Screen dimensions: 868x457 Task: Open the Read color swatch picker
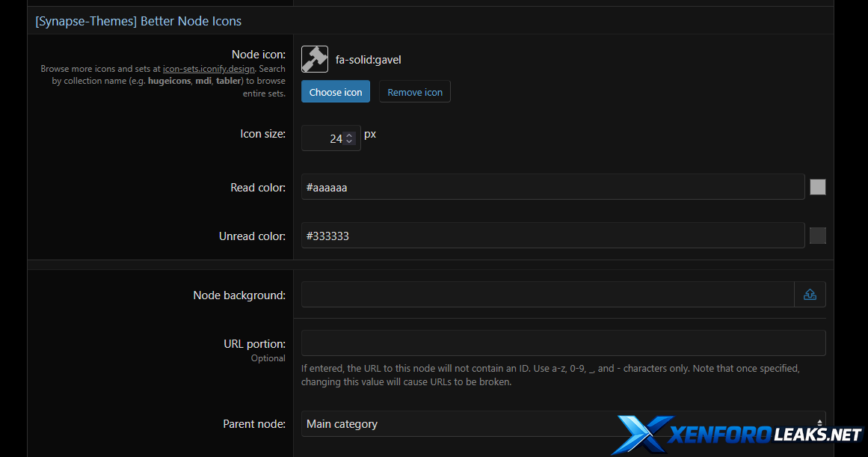pyautogui.click(x=818, y=187)
